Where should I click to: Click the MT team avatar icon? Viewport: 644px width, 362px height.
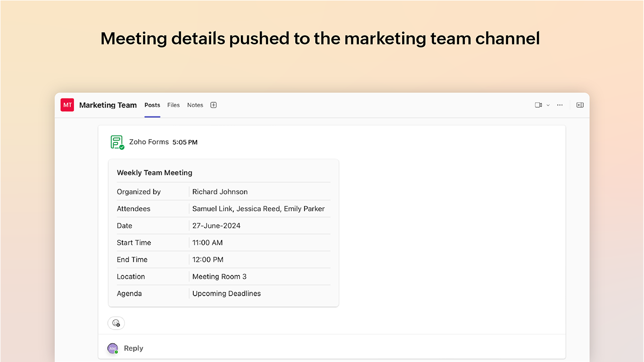tap(67, 105)
